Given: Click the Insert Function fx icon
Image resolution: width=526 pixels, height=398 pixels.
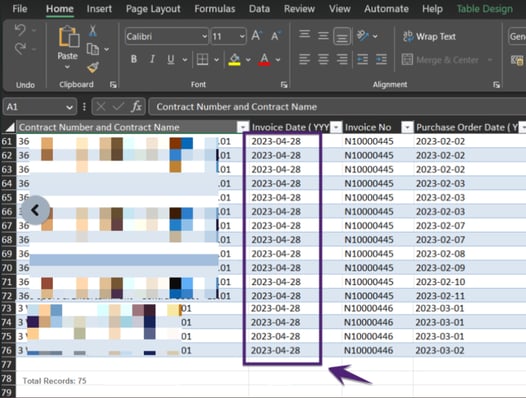Looking at the screenshot, I should 136,107.
